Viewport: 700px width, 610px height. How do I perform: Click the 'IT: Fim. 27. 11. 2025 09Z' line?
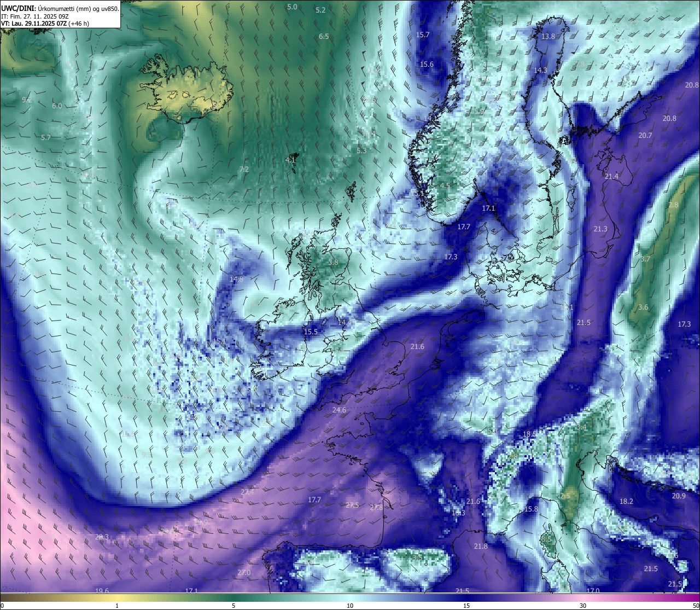[x=35, y=16]
